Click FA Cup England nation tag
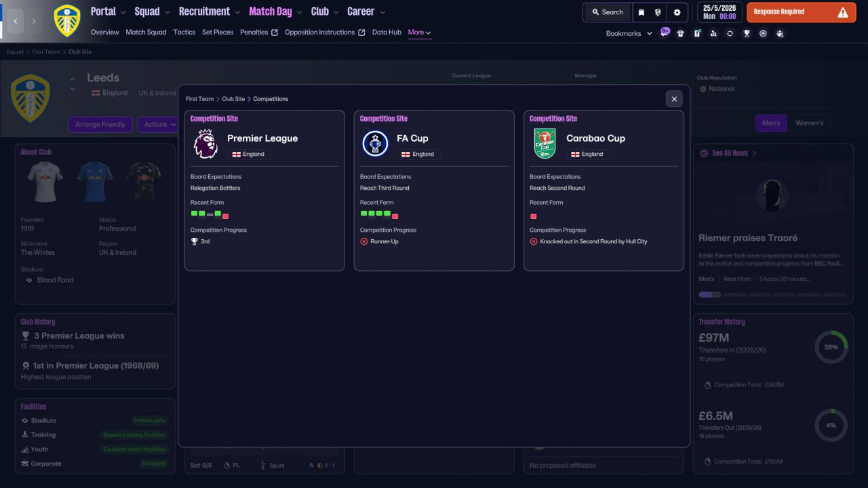This screenshot has height=488, width=868. pos(418,155)
